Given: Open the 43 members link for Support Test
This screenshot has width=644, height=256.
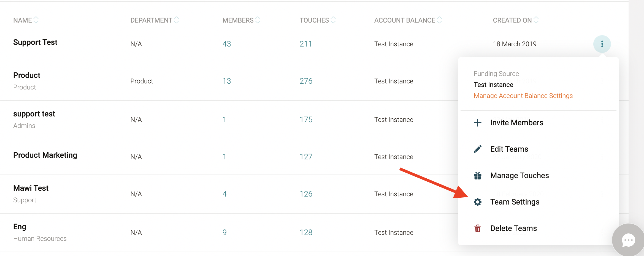Looking at the screenshot, I should click(226, 44).
